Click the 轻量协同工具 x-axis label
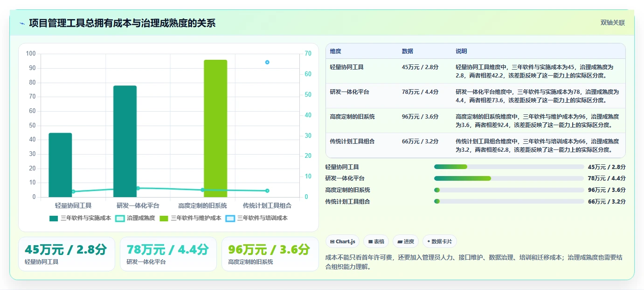 coord(73,205)
